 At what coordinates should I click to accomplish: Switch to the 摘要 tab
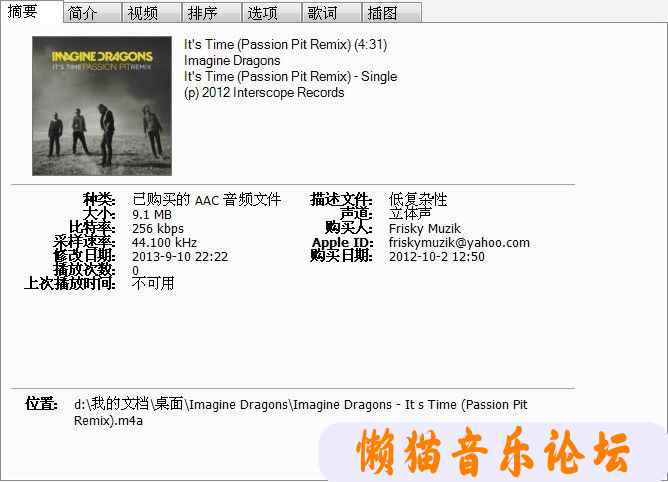(32, 11)
